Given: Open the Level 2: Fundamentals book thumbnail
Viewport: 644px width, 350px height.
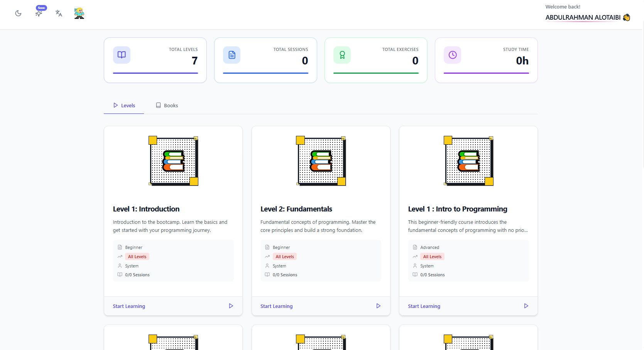Looking at the screenshot, I should tap(321, 161).
